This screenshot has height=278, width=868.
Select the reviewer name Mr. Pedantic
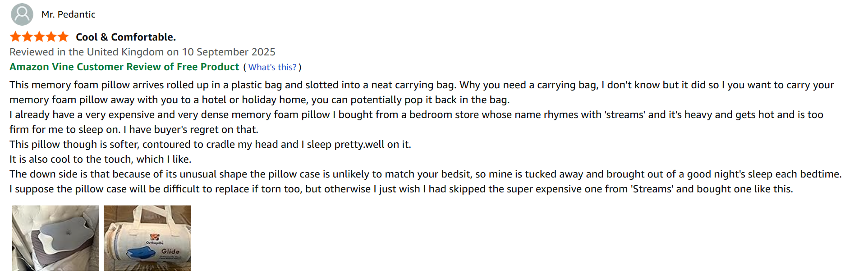[x=69, y=14]
